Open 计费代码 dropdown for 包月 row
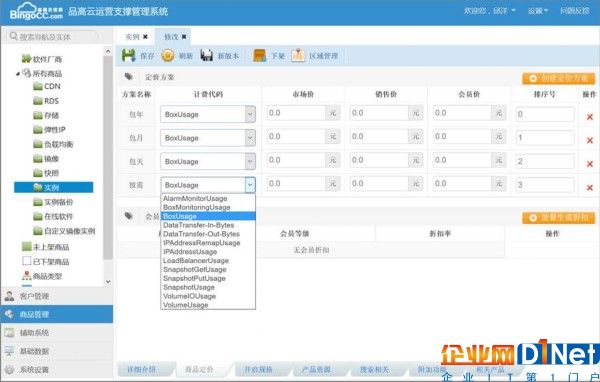This screenshot has height=382, width=600. click(250, 138)
